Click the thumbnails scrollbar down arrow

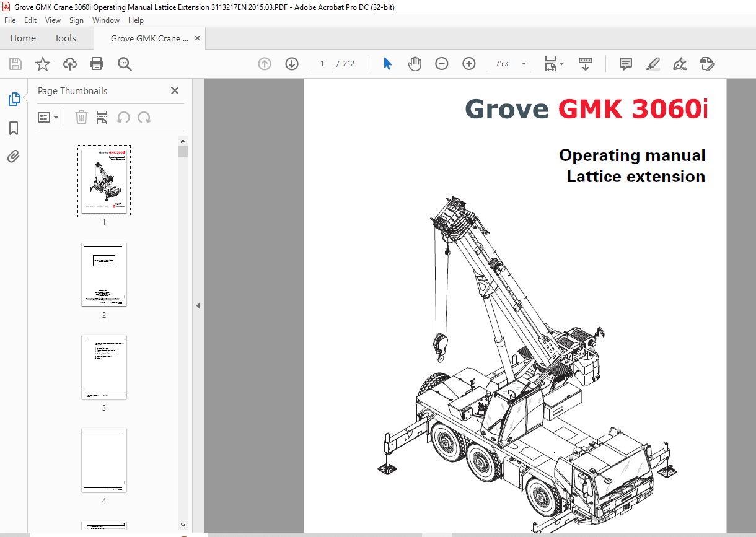(x=183, y=525)
